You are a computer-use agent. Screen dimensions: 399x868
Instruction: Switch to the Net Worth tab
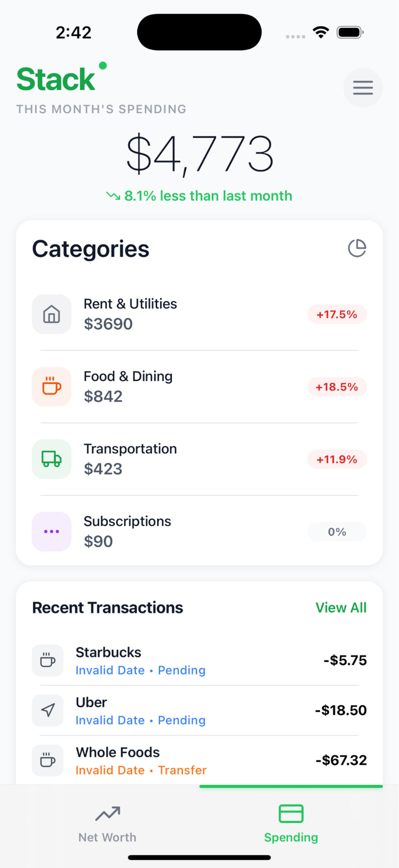tap(107, 823)
